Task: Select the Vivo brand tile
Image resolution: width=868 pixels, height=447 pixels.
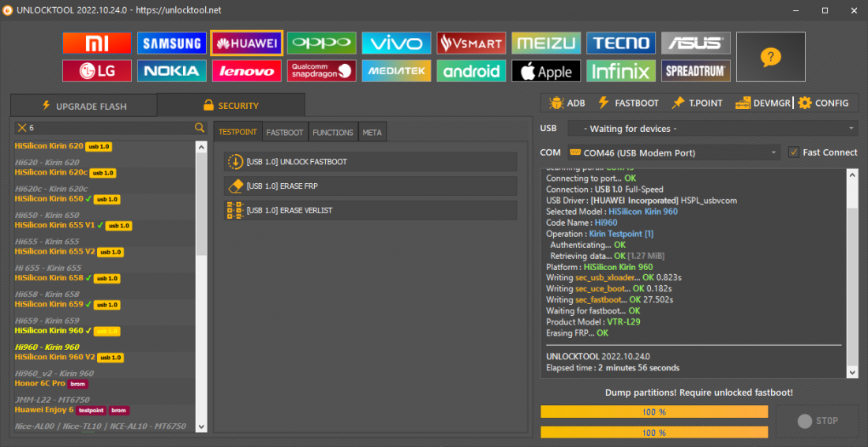Action: pos(396,43)
